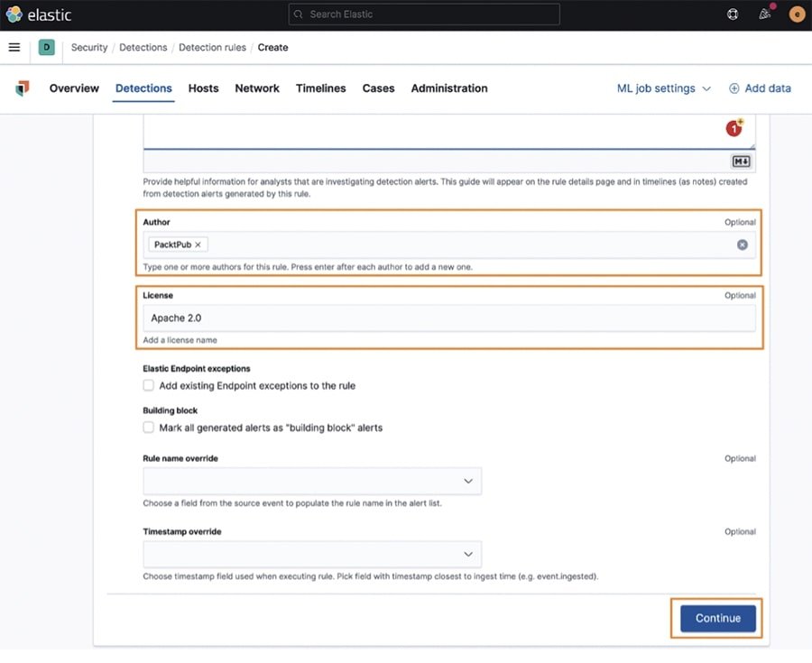This screenshot has width=812, height=663.
Task: Click the user avatar icon
Action: tap(796, 14)
